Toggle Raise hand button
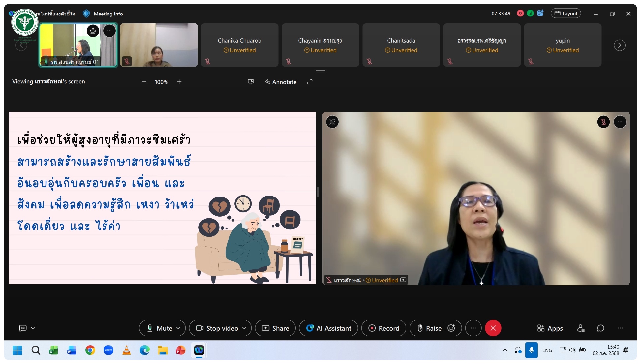Image resolution: width=641 pixels, height=364 pixels. (x=429, y=328)
